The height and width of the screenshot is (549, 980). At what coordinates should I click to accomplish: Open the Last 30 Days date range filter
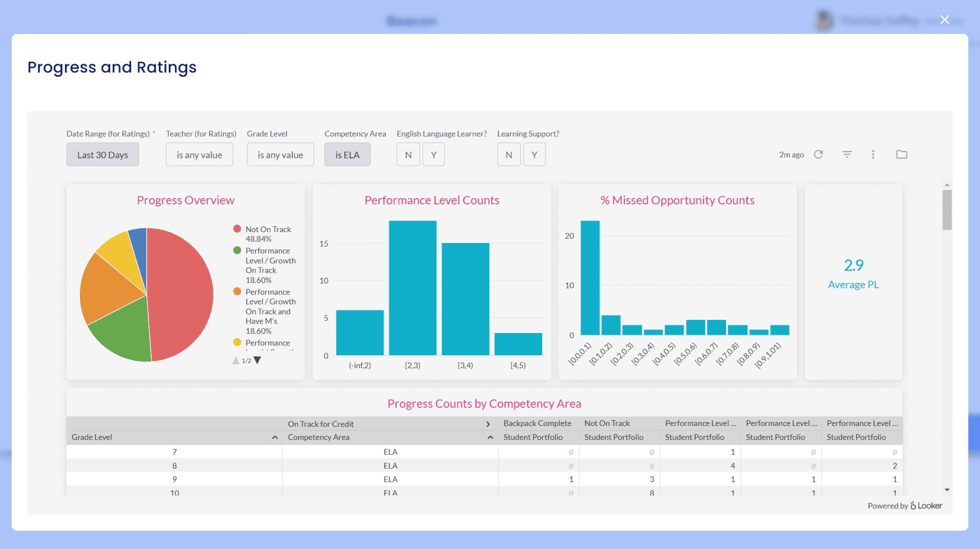[102, 155]
